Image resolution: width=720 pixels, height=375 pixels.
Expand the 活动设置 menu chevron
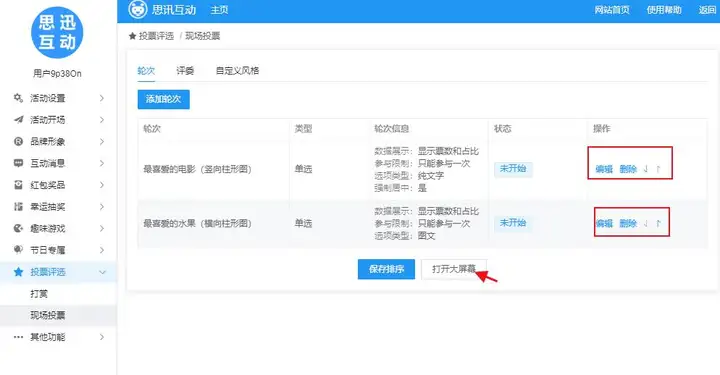(102, 98)
